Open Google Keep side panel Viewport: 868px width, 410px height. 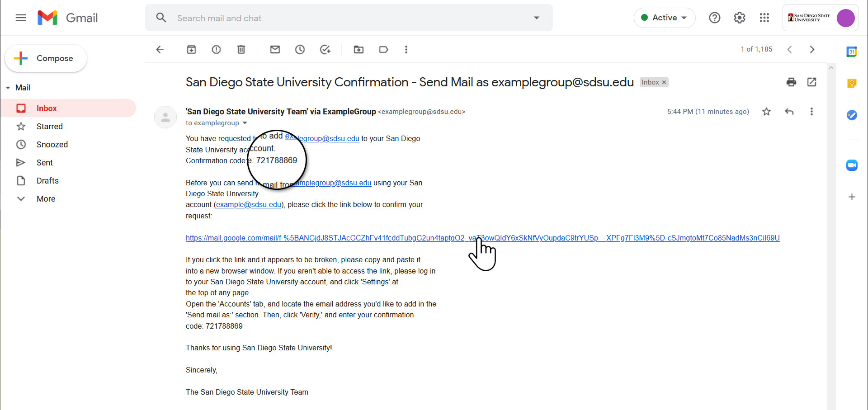pos(852,83)
